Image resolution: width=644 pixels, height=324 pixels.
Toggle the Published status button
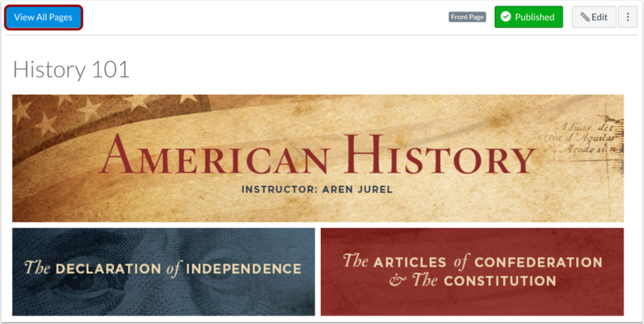pos(529,17)
